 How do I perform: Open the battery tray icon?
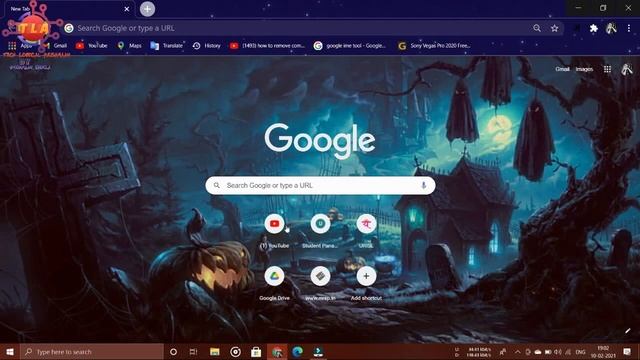click(548, 352)
